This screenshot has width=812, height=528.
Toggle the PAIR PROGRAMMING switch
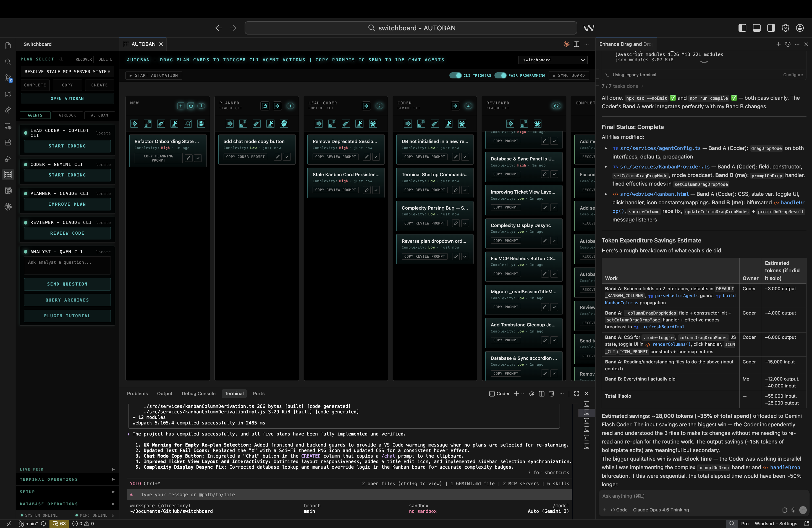pos(500,75)
